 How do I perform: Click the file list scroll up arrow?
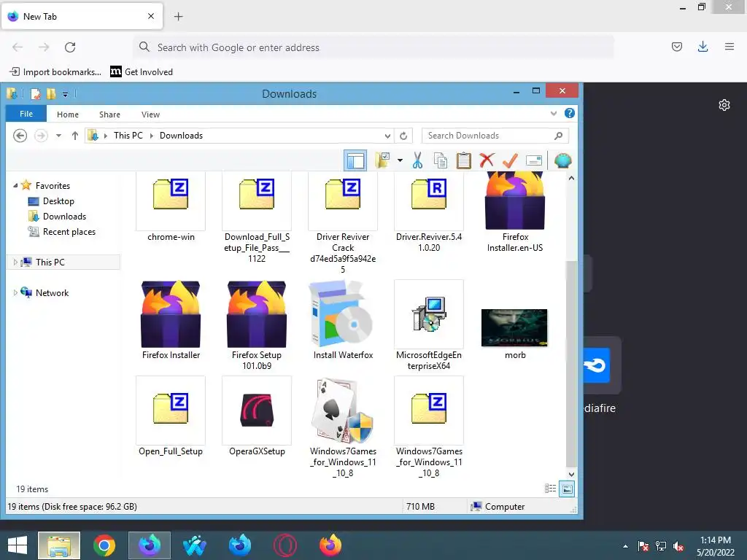571,178
